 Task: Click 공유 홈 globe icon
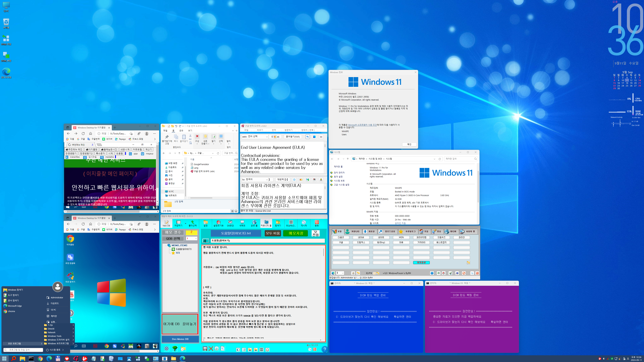click(254, 223)
